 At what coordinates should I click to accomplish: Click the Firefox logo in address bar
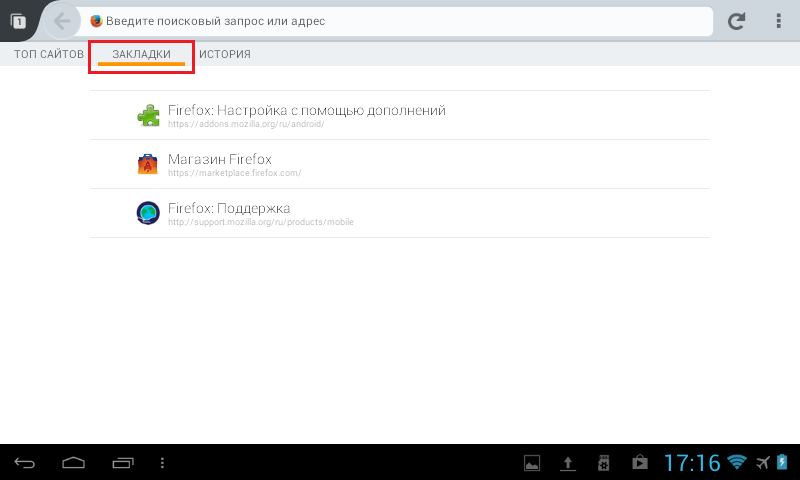pyautogui.click(x=96, y=21)
